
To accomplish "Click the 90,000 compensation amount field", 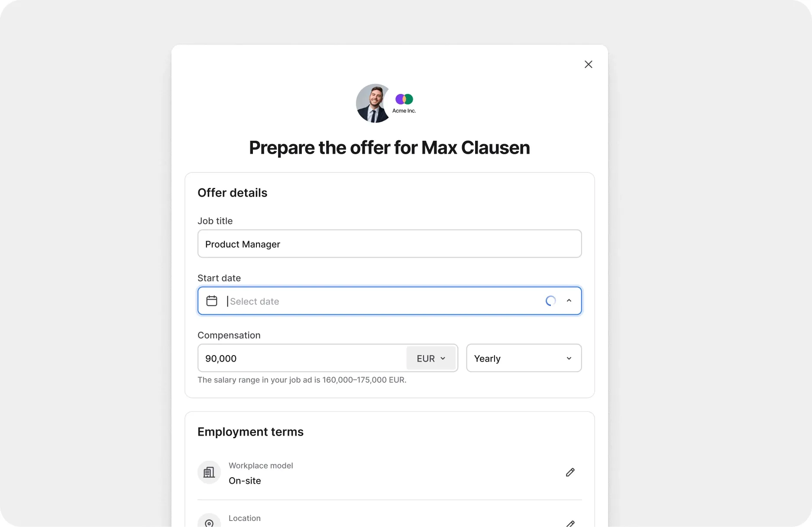I will pyautogui.click(x=302, y=358).
